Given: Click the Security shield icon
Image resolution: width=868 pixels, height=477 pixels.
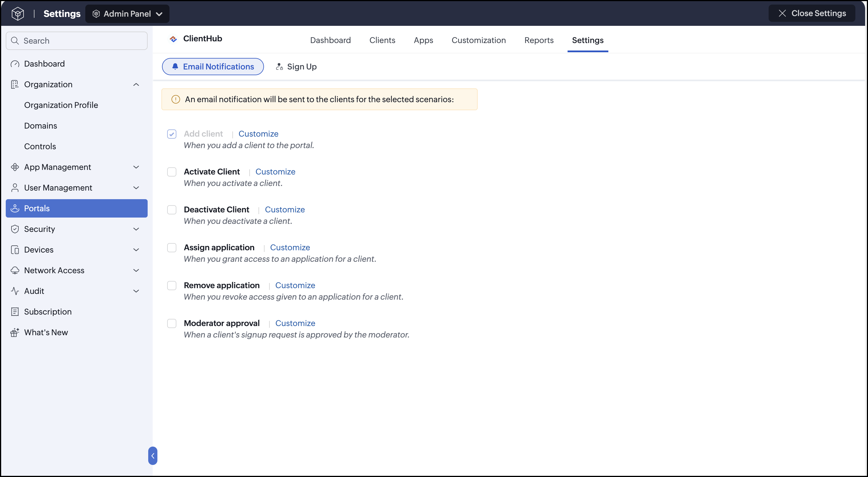Looking at the screenshot, I should (15, 229).
